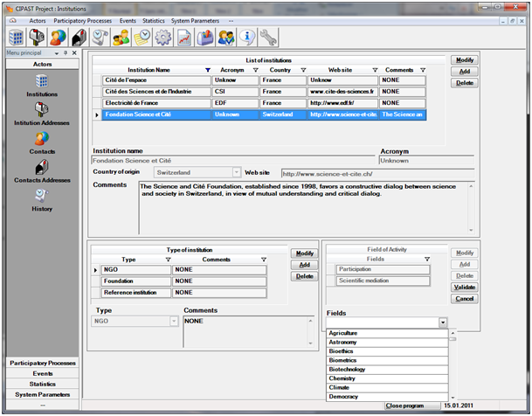Image resolution: width=532 pixels, height=416 pixels.
Task: Collapse the Fields dropdown list
Action: click(443, 322)
